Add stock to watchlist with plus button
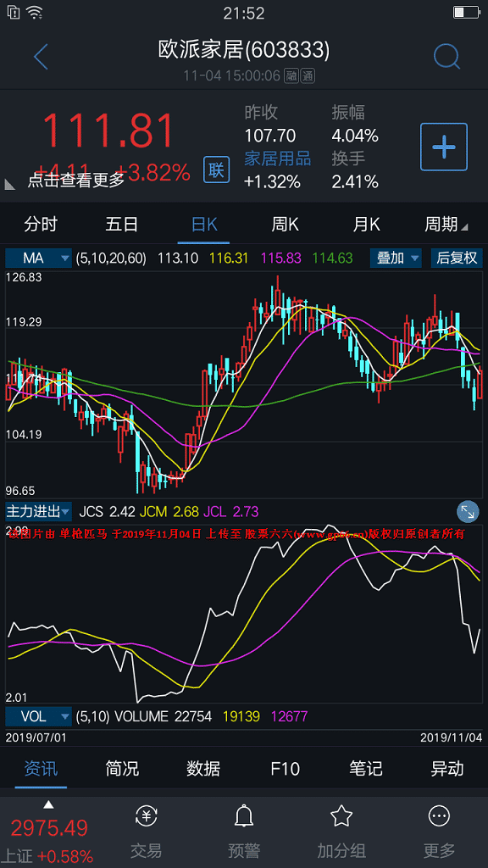The height and width of the screenshot is (868, 488). coord(444,147)
